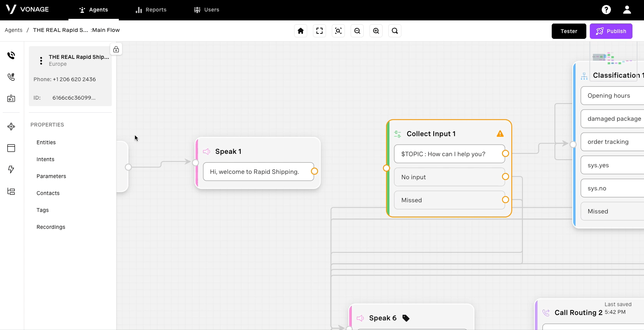This screenshot has width=644, height=330.
Task: Click the Speak 6 speaker icon
Action: pos(360,318)
